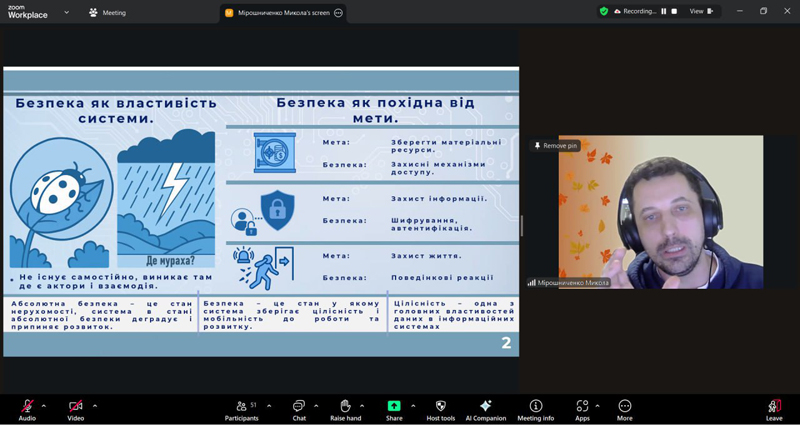Expand video options arrow next to Video
Screen dimensions: 800x425
[x=95, y=406]
